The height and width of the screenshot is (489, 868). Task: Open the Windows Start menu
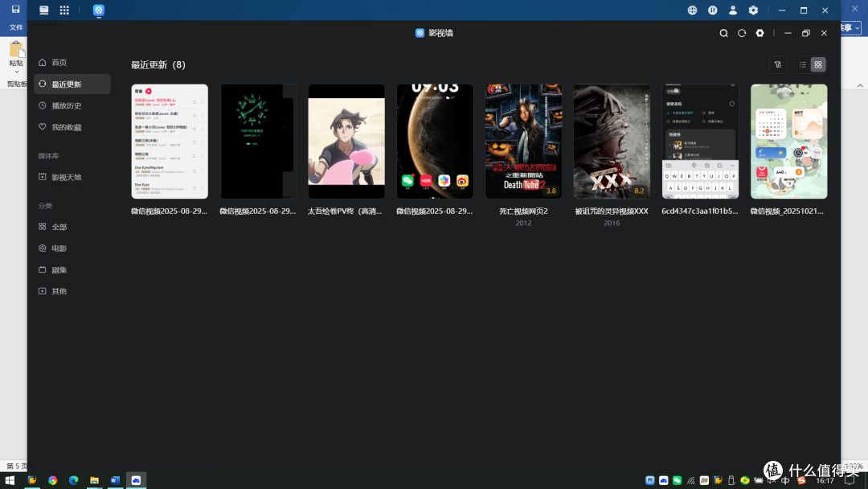[10, 480]
